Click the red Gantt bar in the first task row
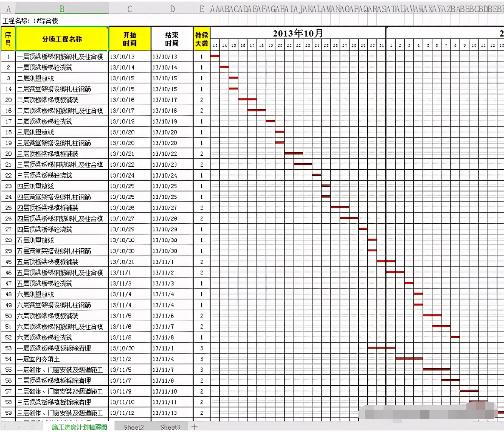The height and width of the screenshot is (432, 504). 215,56
